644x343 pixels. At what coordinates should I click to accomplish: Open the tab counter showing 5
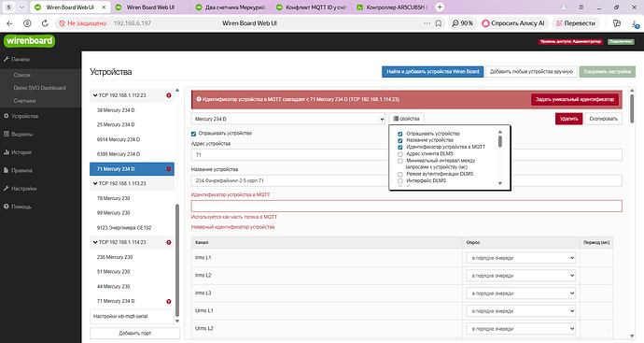pos(8,7)
